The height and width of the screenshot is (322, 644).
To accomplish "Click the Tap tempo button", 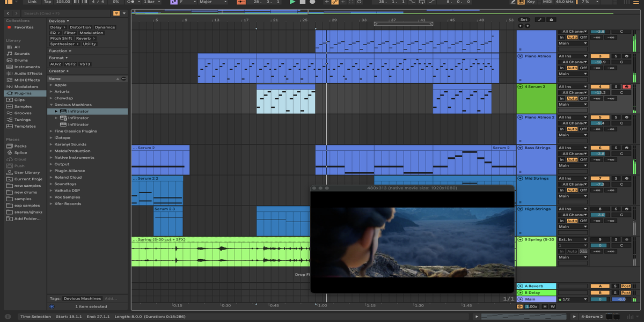I will click(x=48, y=2).
